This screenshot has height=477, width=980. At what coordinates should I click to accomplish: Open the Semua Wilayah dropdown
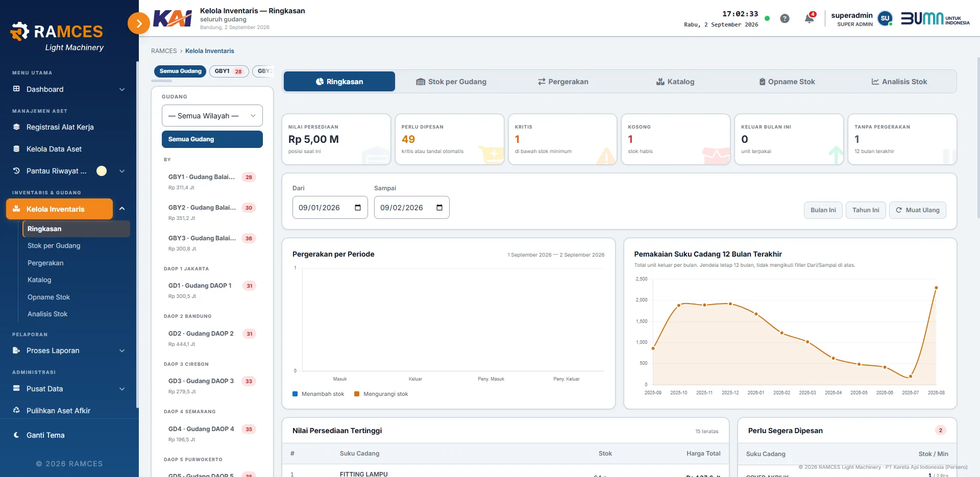pyautogui.click(x=212, y=116)
